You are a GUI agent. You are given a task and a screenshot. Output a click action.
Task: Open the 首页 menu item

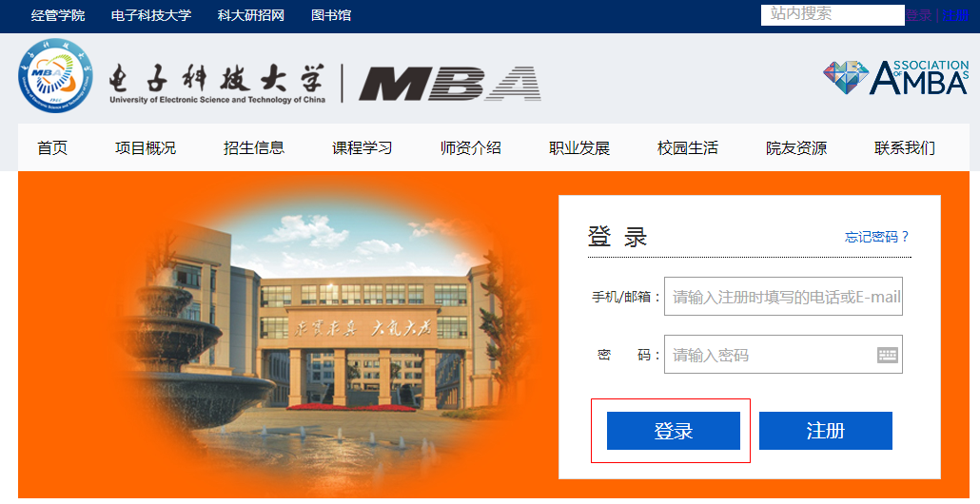(x=52, y=148)
